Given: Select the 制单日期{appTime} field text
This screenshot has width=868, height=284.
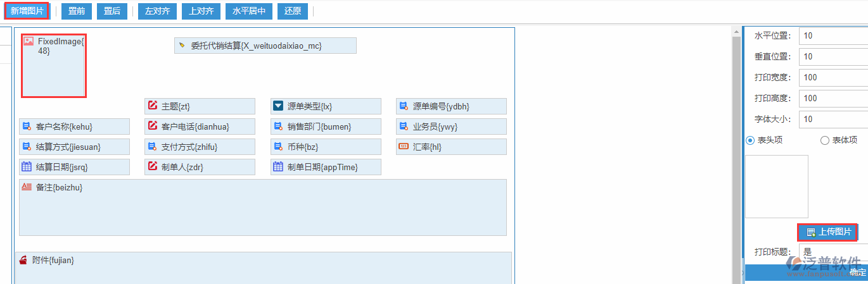Looking at the screenshot, I should 322,167.
